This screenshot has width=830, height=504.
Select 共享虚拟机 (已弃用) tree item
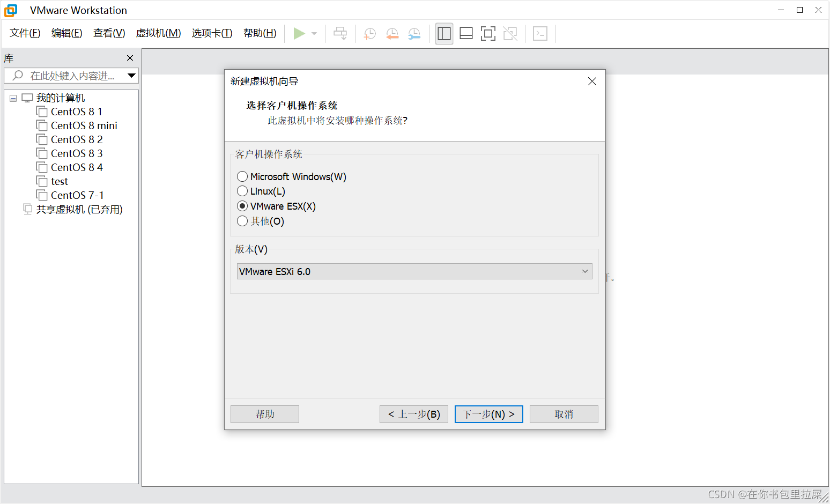79,209
